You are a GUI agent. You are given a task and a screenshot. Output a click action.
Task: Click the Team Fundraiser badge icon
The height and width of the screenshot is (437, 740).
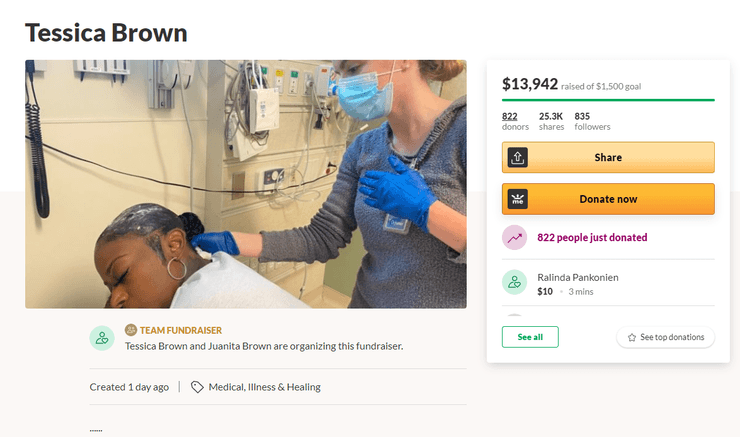pyautogui.click(x=130, y=330)
